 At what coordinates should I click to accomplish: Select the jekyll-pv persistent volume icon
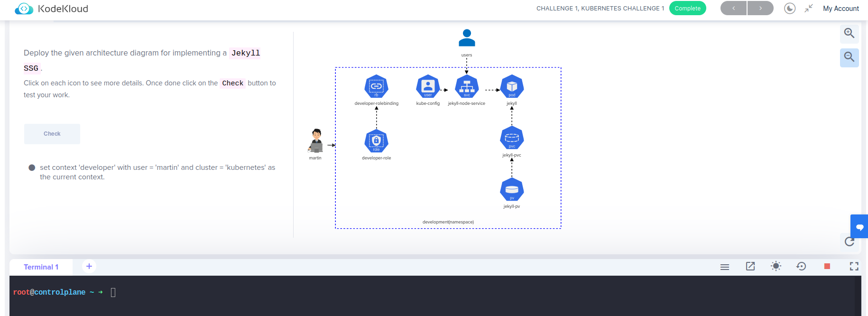512,190
